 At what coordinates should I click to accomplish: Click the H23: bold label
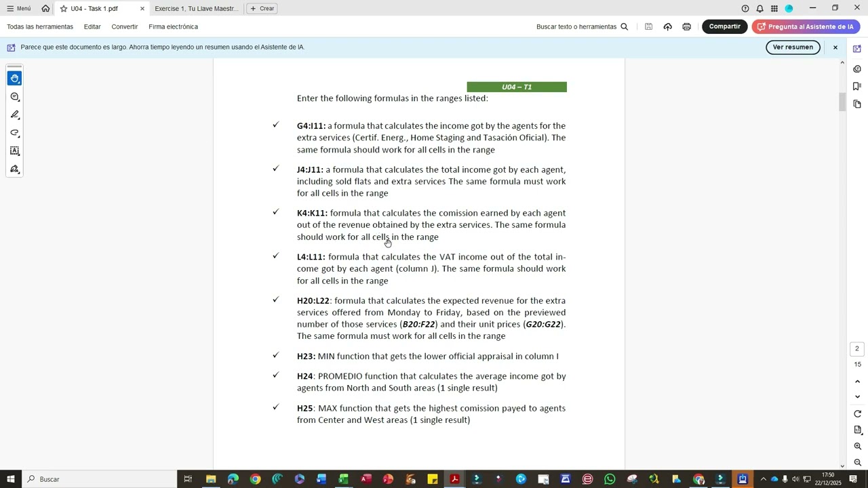pos(306,357)
